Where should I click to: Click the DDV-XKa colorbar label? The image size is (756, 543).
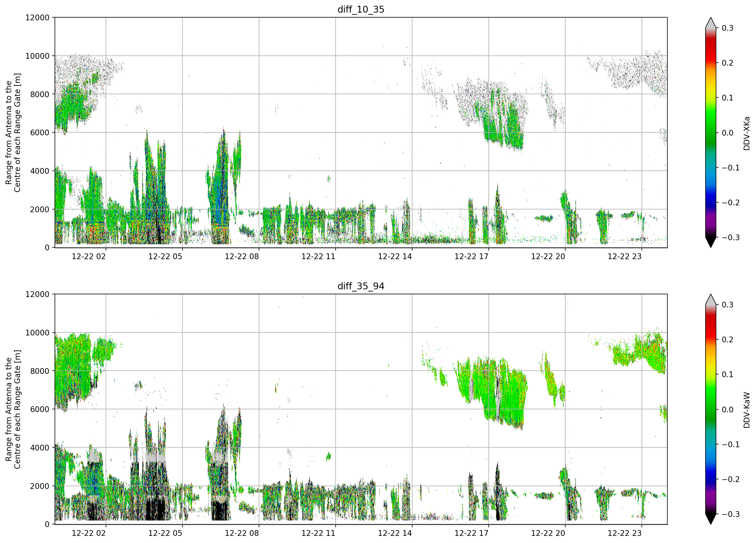(x=746, y=133)
